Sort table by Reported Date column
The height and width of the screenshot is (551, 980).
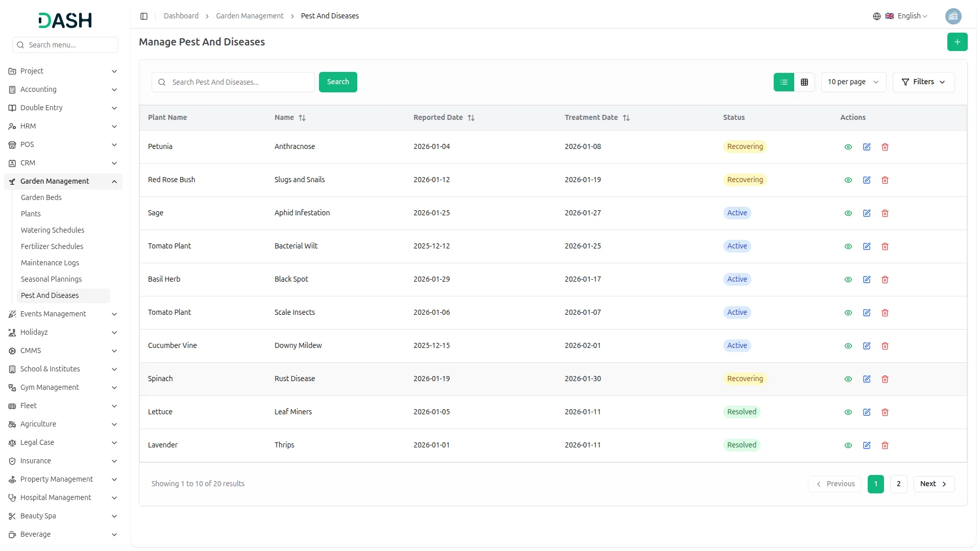tap(471, 118)
